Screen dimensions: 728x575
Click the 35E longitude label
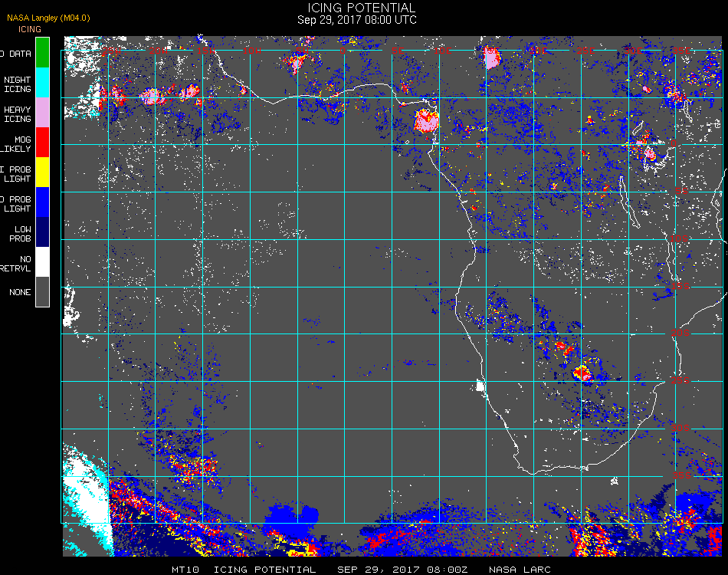[680, 51]
